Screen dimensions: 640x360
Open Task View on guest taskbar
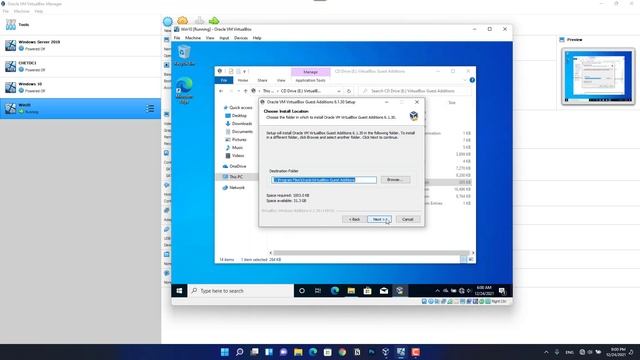[318, 291]
